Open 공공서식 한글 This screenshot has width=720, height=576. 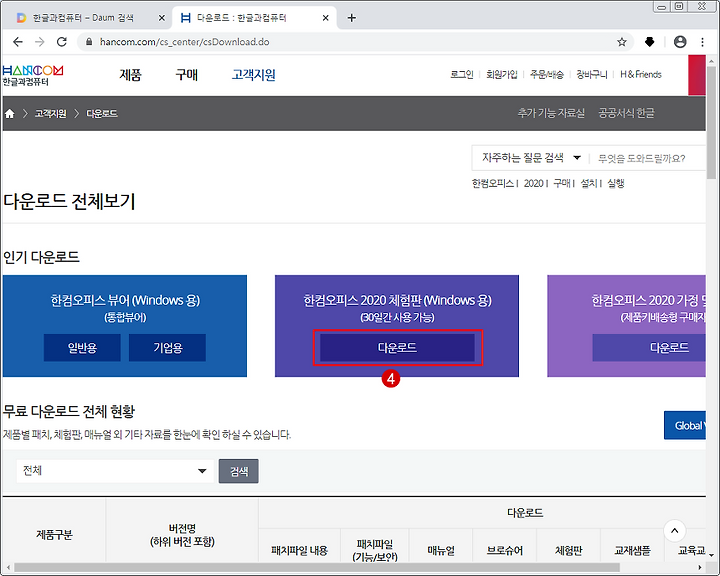pyautogui.click(x=626, y=113)
